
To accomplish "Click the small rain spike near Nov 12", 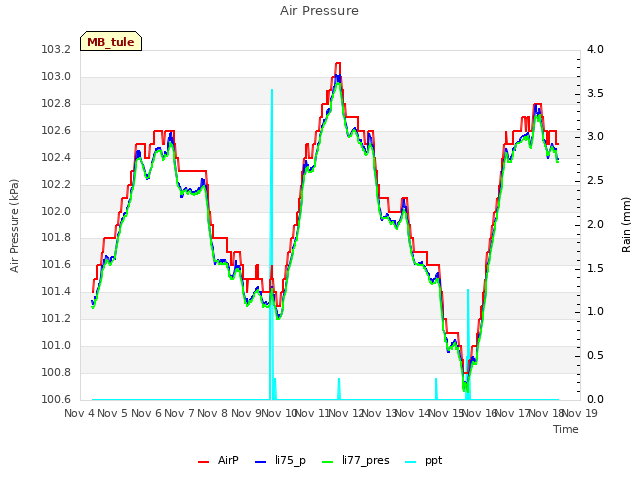I will [339, 389].
